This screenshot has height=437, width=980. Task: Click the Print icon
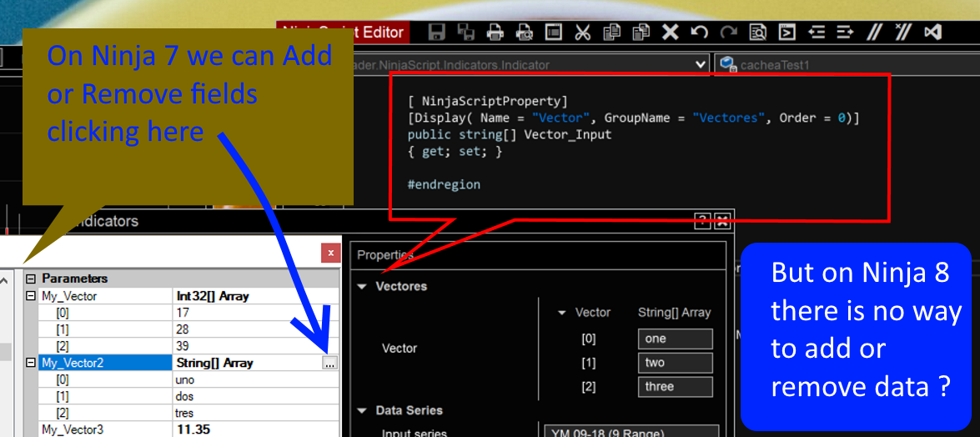point(495,32)
